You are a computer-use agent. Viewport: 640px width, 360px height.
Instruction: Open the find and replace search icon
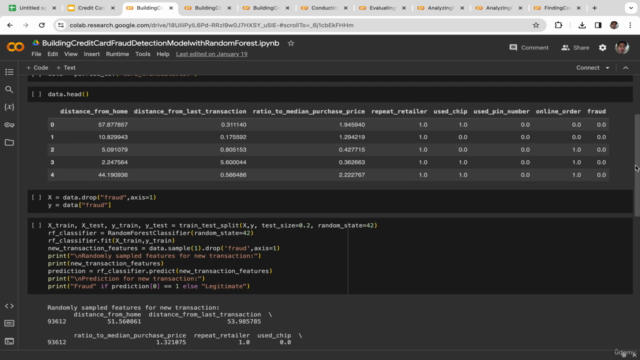click(x=9, y=89)
